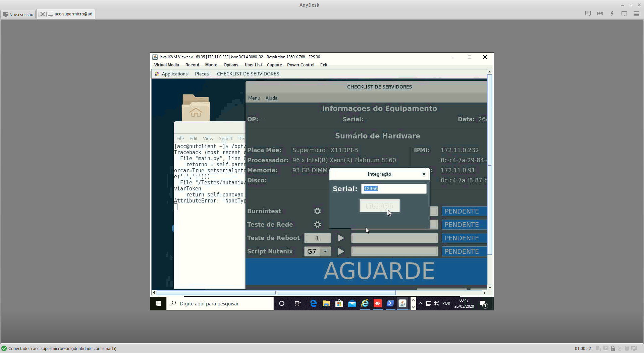
Task: Open the Applications menu on remote desktop
Action: click(x=171, y=74)
